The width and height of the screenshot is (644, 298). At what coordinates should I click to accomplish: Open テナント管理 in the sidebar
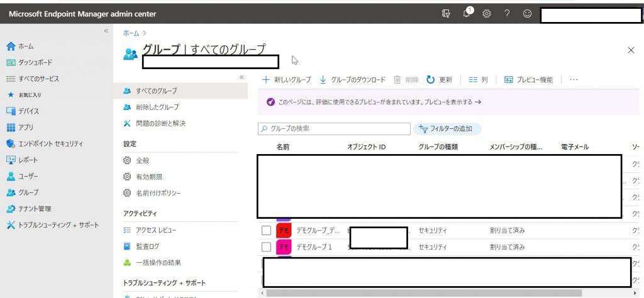[x=29, y=209]
